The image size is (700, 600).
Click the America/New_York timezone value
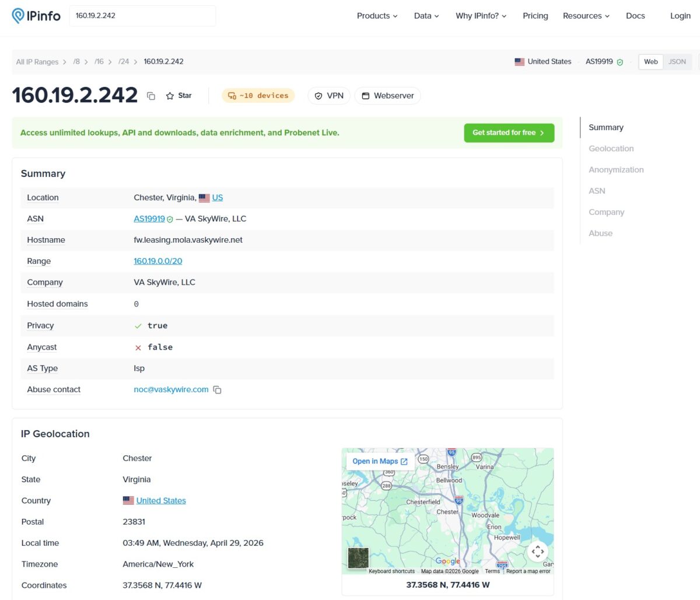point(158,564)
